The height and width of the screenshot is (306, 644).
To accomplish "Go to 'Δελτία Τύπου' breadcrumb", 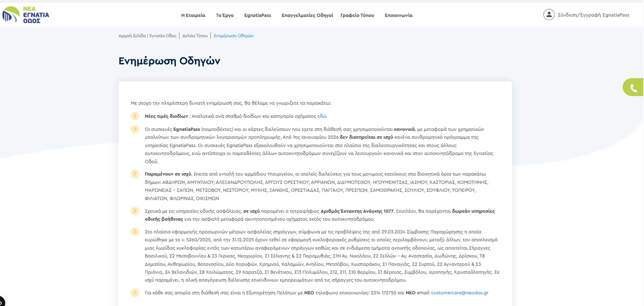I will pyautogui.click(x=195, y=36).
